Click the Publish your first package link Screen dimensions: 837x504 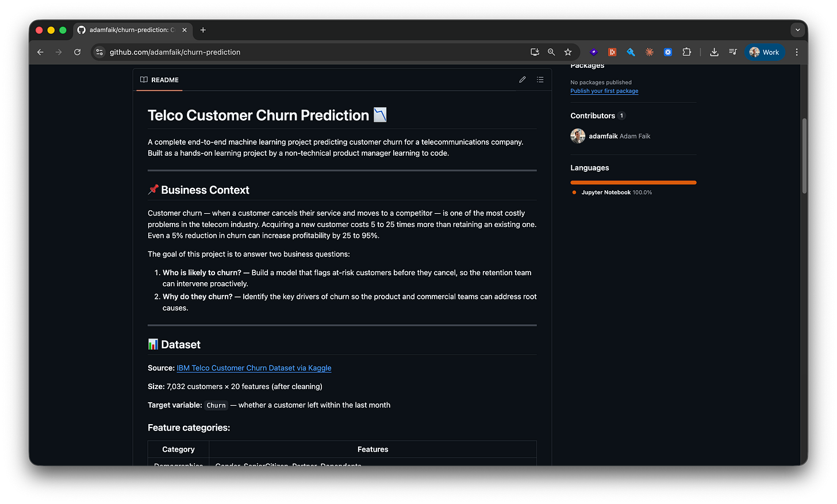604,90
